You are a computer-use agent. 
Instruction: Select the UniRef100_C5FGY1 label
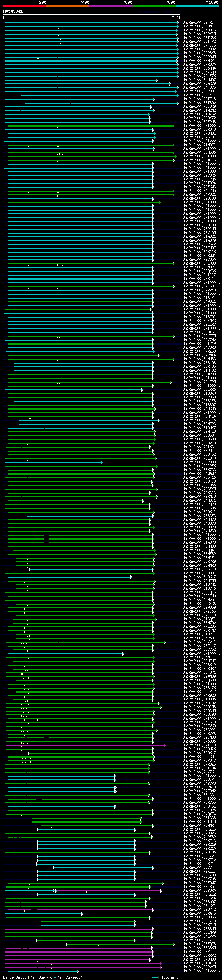[199, 672]
